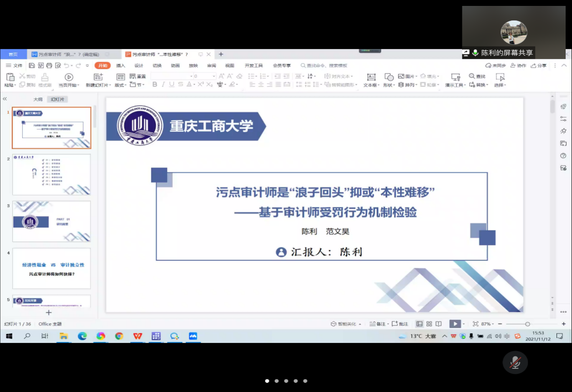Expand the zoom percentage 87% dropdown
Screen dimensions: 572x392
click(486, 324)
